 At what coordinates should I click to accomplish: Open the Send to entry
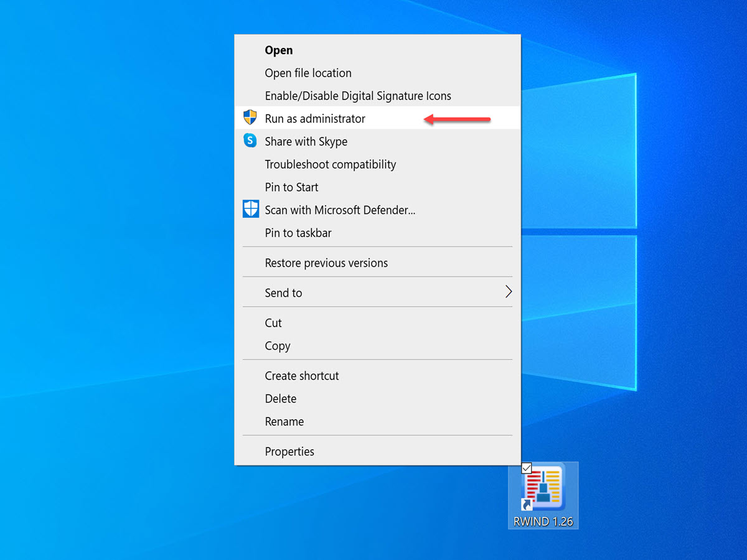377,292
